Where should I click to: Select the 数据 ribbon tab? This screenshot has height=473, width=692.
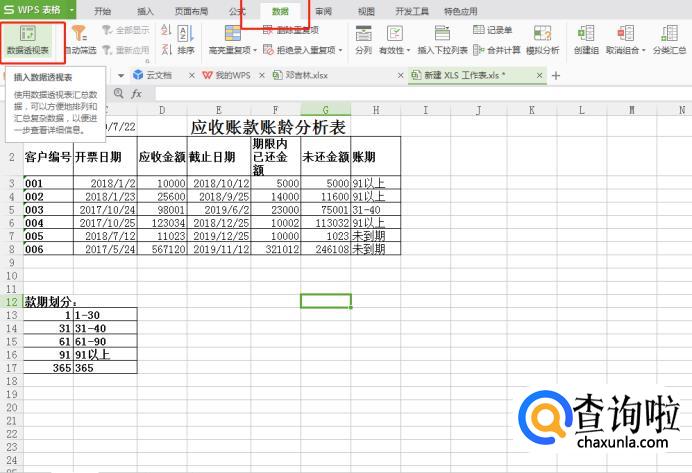(280, 11)
